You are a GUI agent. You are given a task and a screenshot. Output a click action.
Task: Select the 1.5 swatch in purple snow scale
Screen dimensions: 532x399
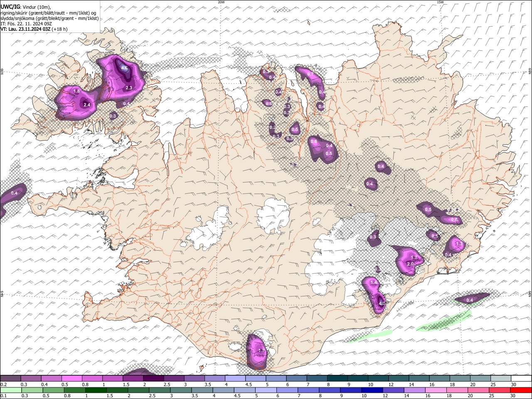[x=133, y=379]
